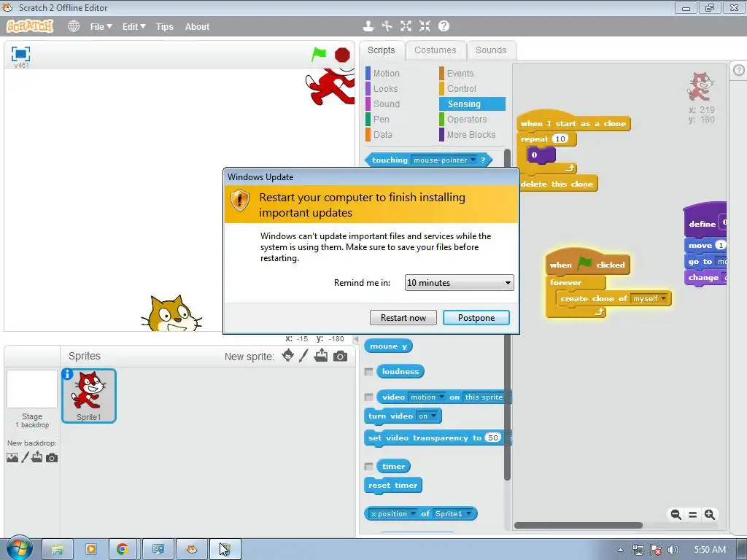Click the mouse y block
Viewport: 747px width, 560px height.
click(x=388, y=346)
